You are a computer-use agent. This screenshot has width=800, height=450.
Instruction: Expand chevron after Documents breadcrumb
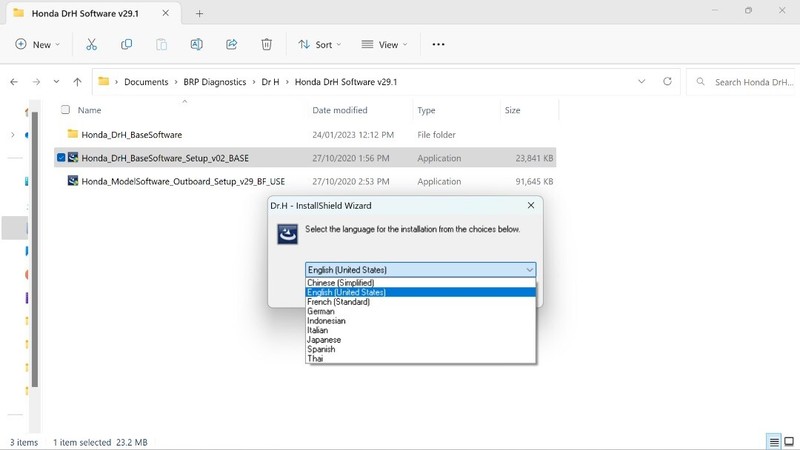[176, 82]
